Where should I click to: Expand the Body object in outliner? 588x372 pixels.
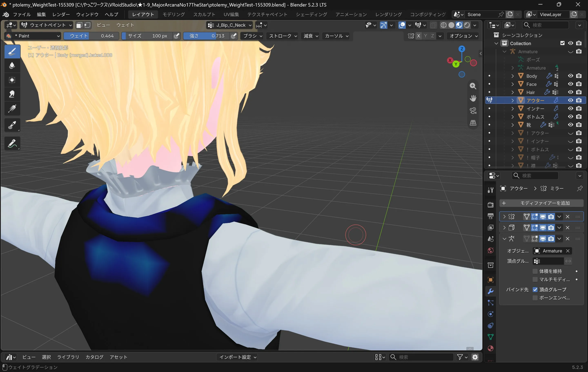[x=512, y=76]
